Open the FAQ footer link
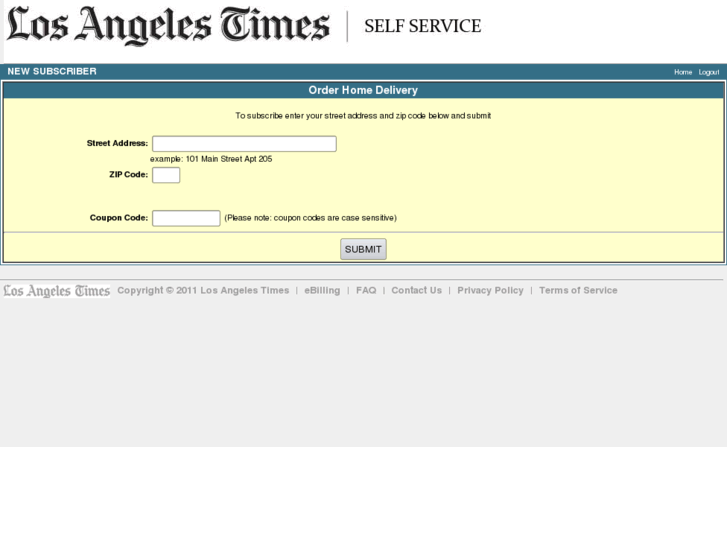 point(366,290)
